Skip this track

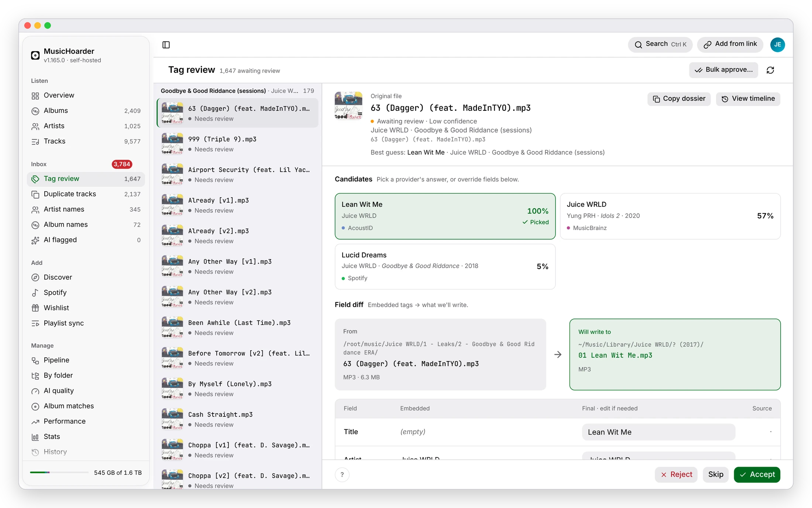[716, 475]
